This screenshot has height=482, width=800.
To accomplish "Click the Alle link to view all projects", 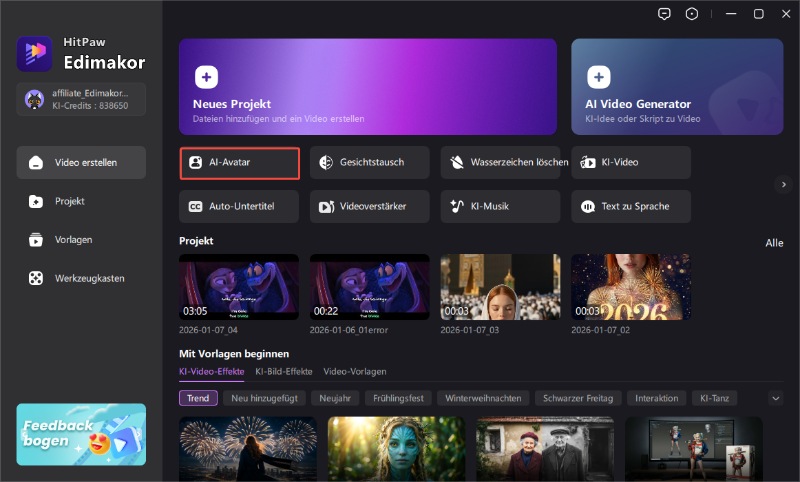I will pos(774,242).
